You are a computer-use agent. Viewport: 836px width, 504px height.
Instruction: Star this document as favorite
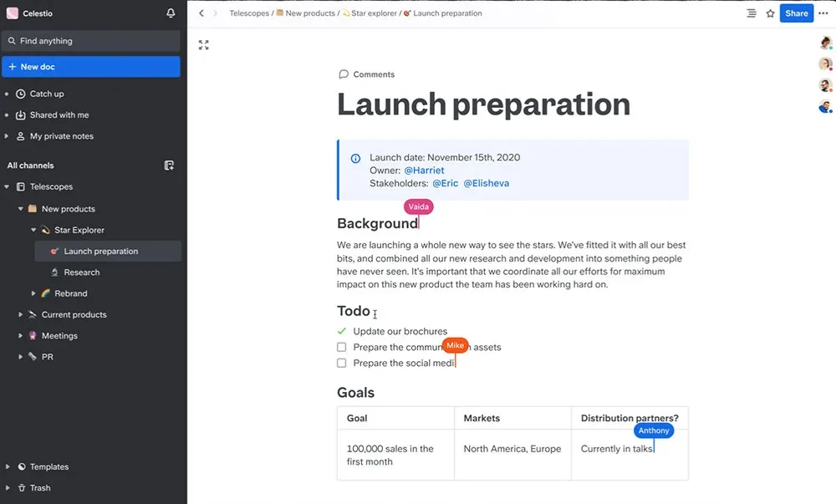pyautogui.click(x=770, y=13)
